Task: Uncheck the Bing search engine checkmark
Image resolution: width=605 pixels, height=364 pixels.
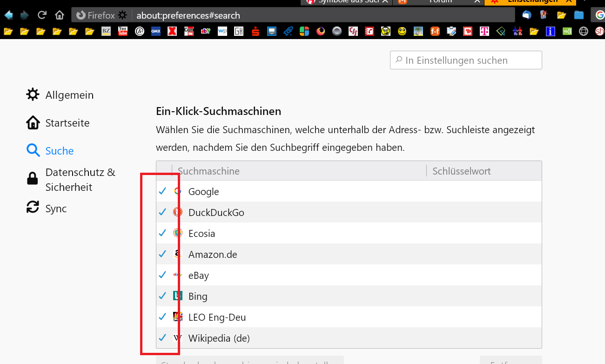Action: 162,296
